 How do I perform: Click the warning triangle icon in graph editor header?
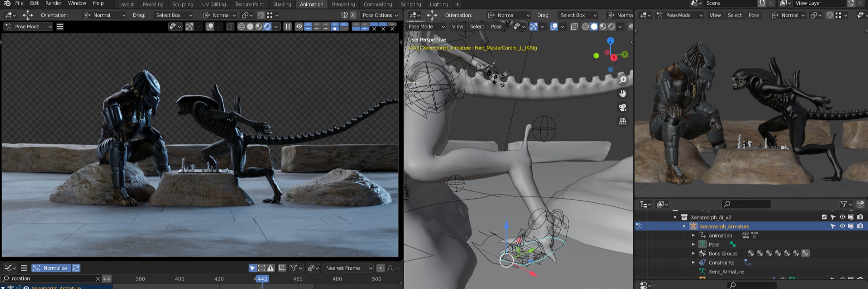point(271,268)
